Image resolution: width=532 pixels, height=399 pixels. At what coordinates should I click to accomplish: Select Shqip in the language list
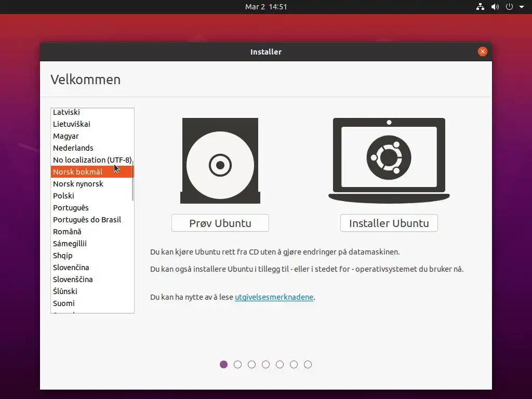point(91,256)
